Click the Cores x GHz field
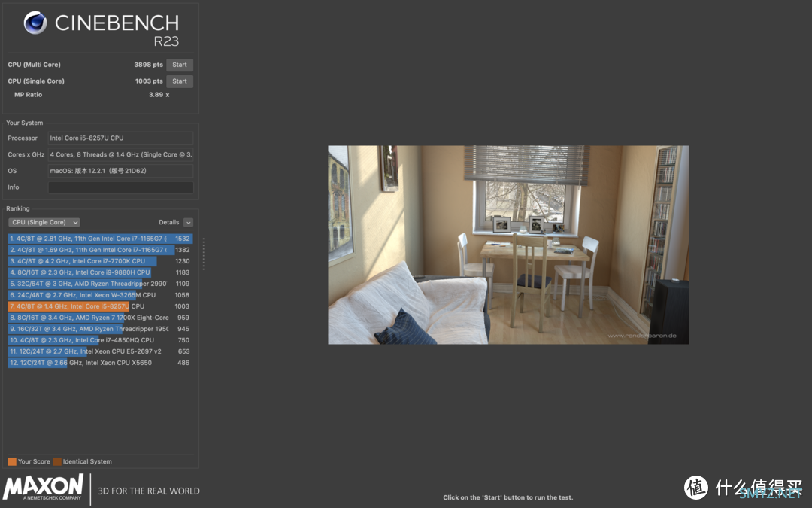Viewport: 812px width, 508px height. click(x=120, y=154)
